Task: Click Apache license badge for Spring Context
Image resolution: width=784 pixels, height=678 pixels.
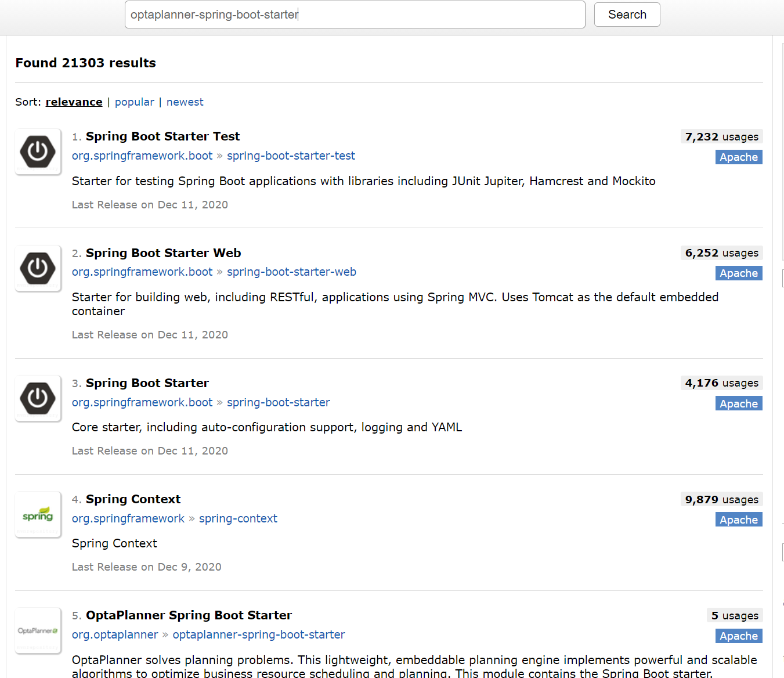Action: coord(739,520)
